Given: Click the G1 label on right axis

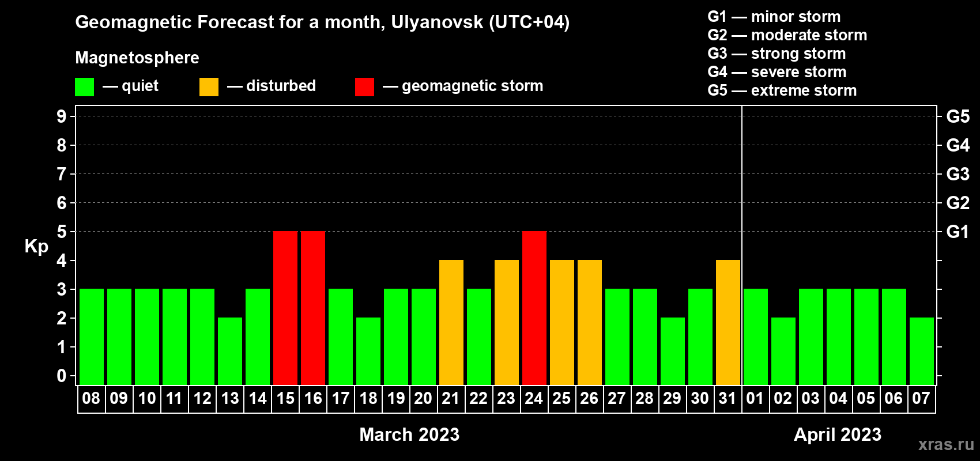Looking at the screenshot, I should pos(958,232).
